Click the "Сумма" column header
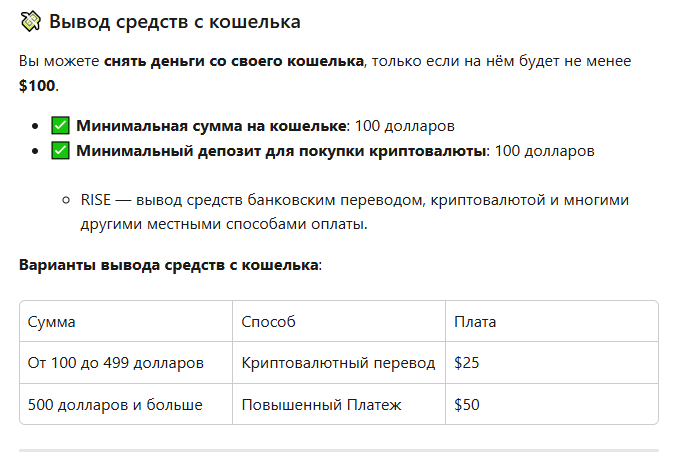 click(x=52, y=322)
